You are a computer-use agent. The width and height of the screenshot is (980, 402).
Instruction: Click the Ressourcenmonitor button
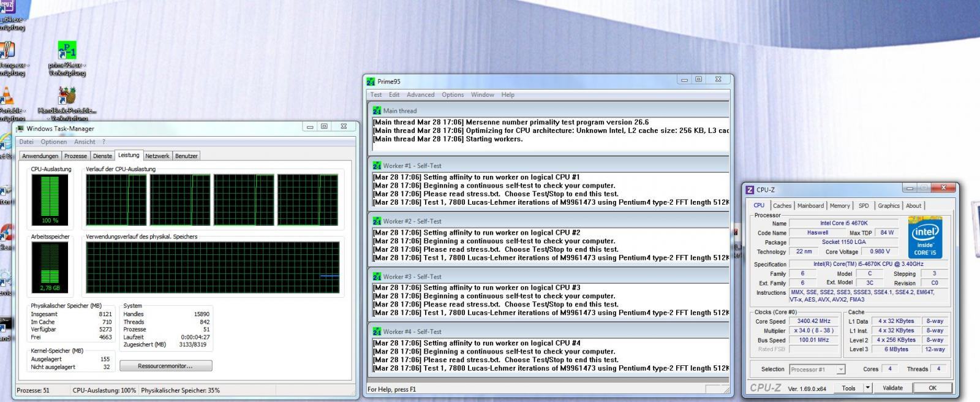click(x=166, y=366)
